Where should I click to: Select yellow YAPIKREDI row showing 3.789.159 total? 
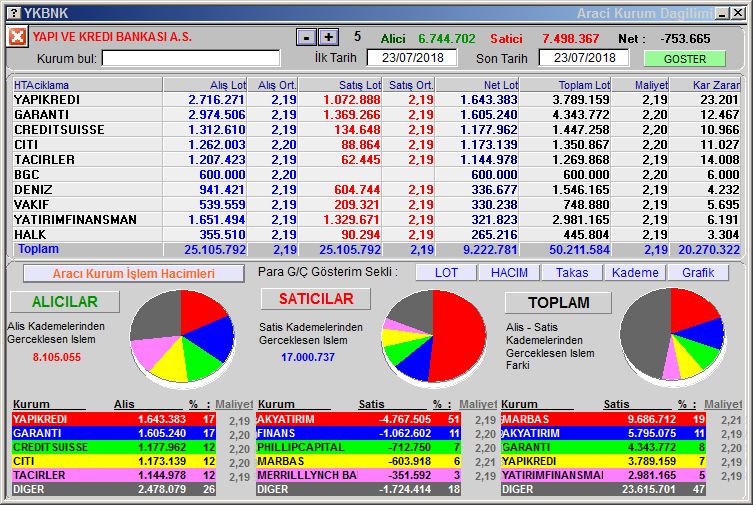click(603, 461)
